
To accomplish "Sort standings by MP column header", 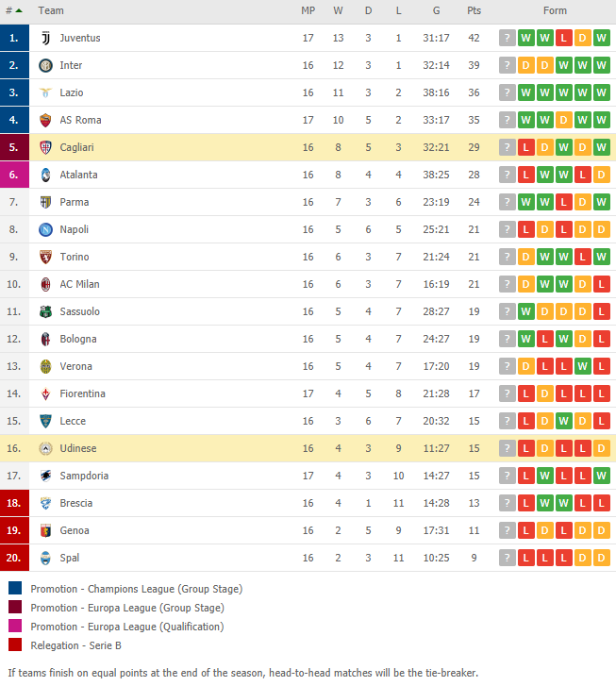I will (x=308, y=10).
